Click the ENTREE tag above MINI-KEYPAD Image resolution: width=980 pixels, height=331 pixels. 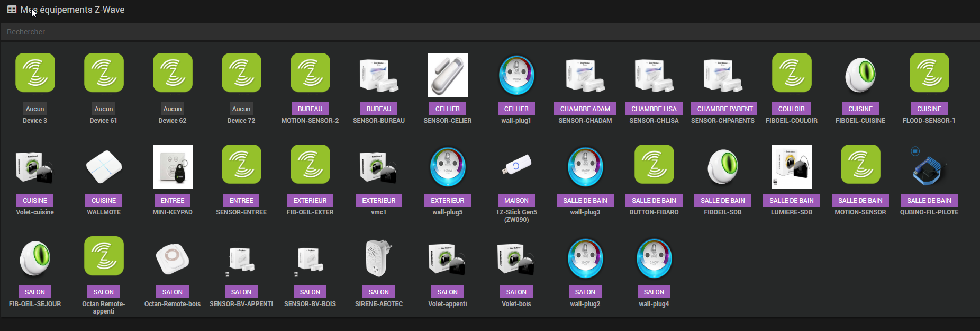point(173,200)
